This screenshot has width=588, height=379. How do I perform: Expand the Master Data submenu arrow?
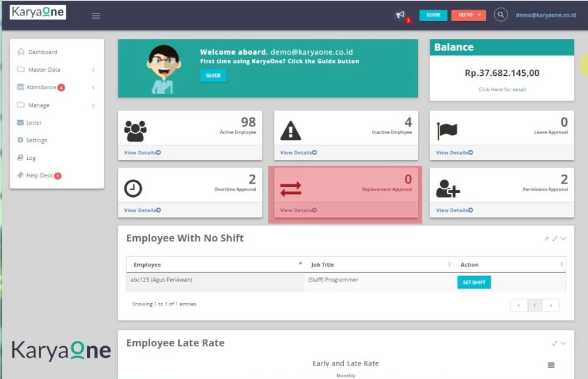(93, 70)
